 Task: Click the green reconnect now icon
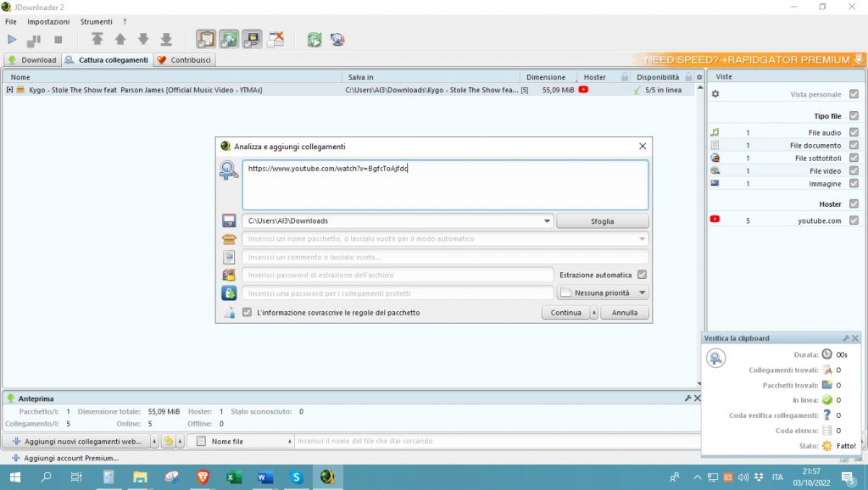(x=314, y=39)
